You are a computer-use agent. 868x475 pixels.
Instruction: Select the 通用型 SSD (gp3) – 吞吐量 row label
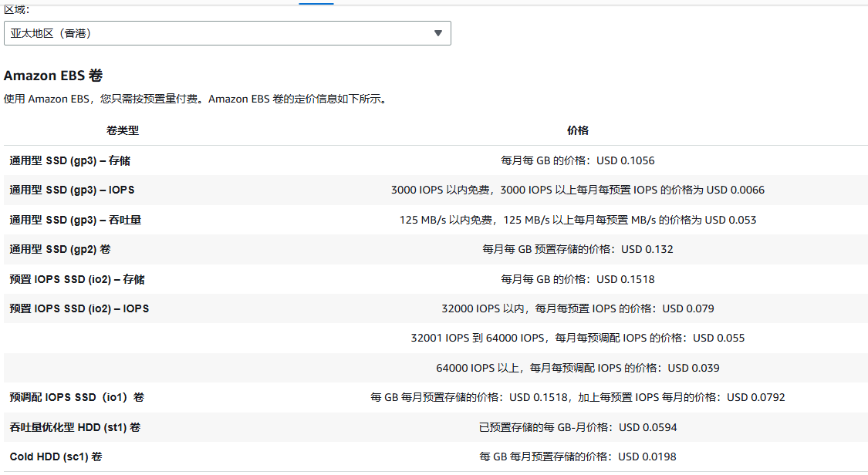76,220
